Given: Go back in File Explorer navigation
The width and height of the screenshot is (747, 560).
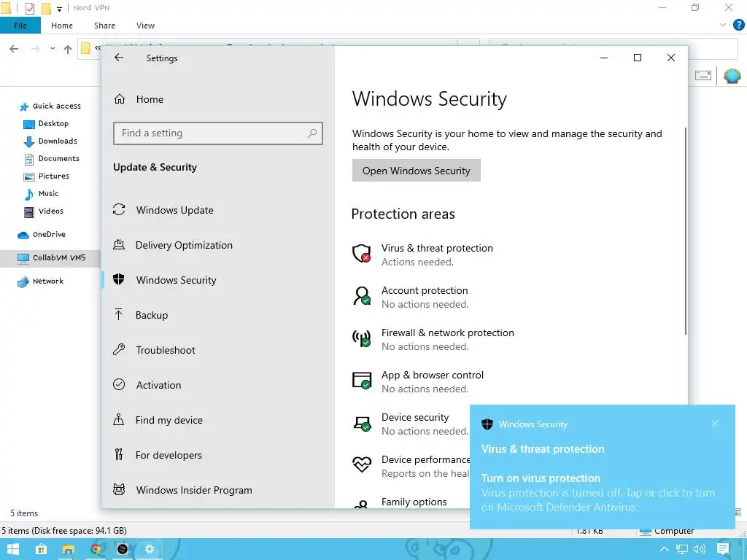Looking at the screenshot, I should point(14,49).
